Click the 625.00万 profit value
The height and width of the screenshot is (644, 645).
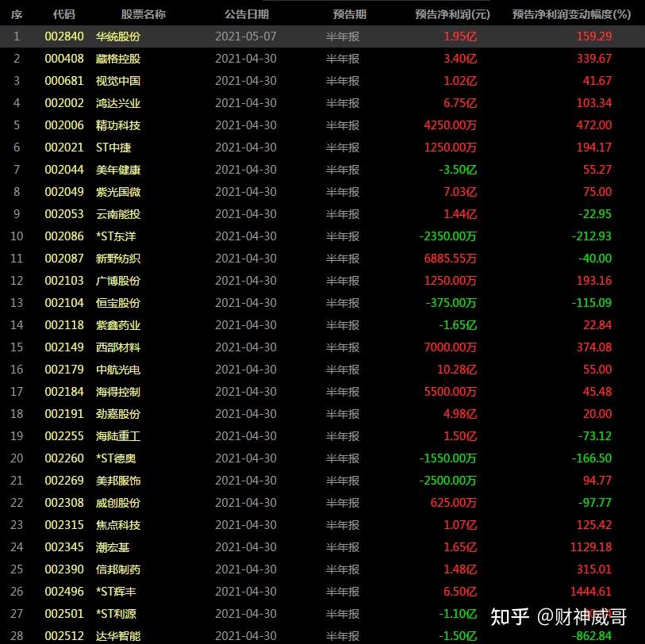pyautogui.click(x=454, y=503)
